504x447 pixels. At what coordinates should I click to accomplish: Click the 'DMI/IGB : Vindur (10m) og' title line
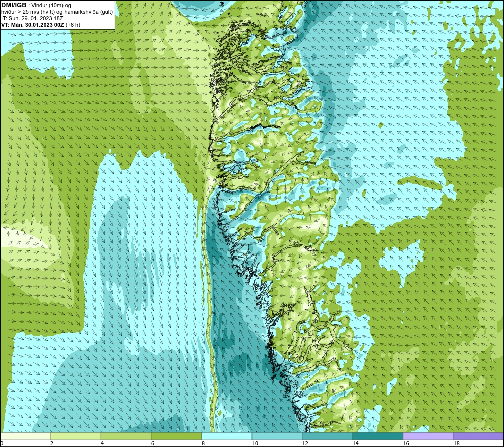pyautogui.click(x=36, y=5)
